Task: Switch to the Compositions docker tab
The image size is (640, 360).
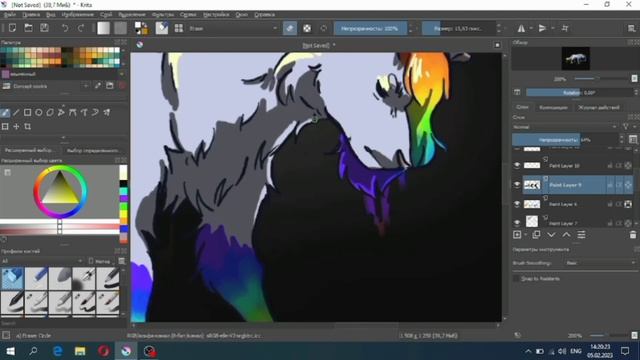Action: click(x=553, y=107)
